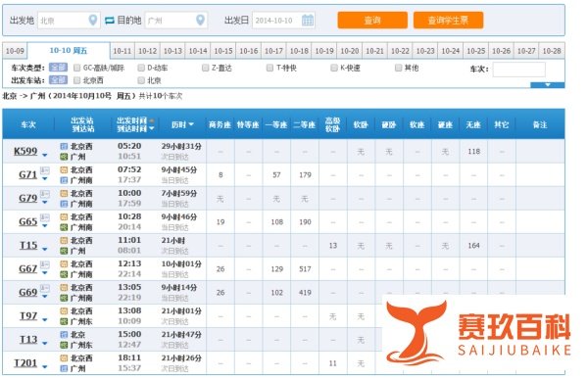This screenshot has height=380, width=588.
Task: Expand T201 stop details arrow
Action: [x=45, y=366]
